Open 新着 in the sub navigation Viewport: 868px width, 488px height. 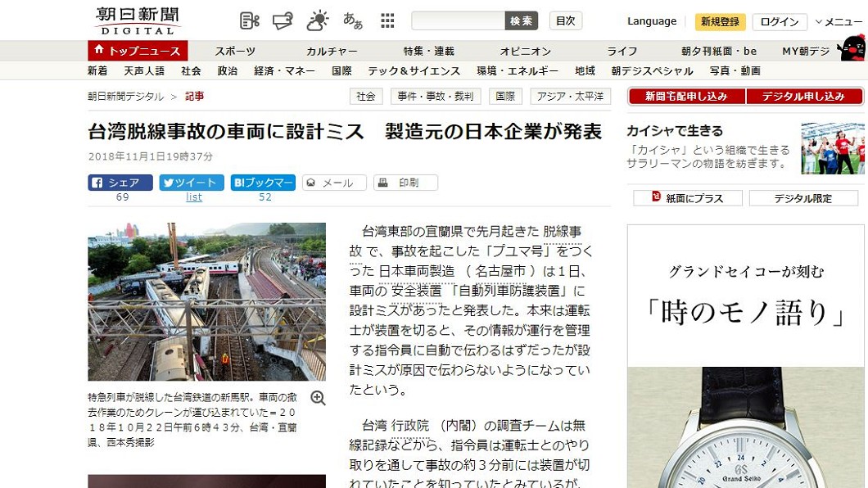pyautogui.click(x=98, y=70)
